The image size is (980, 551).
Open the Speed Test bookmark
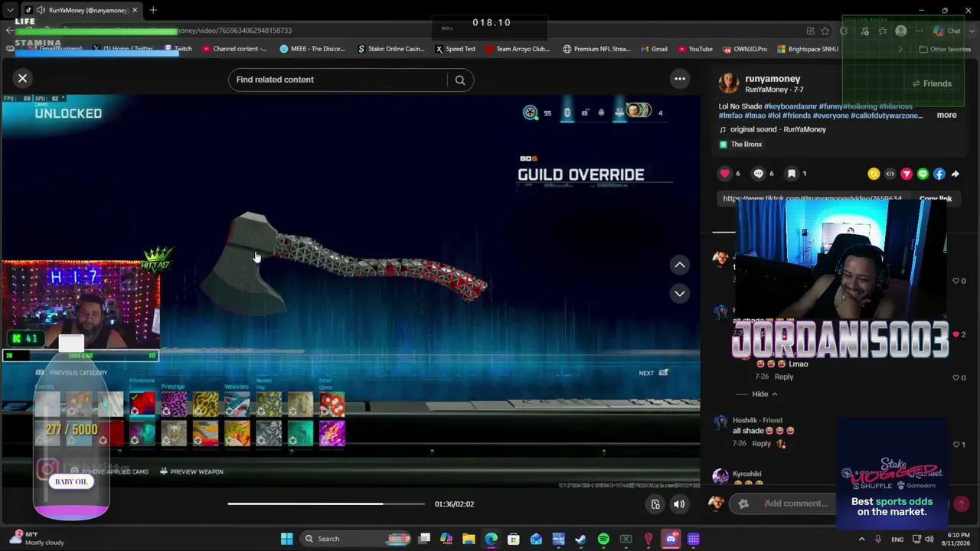456,49
